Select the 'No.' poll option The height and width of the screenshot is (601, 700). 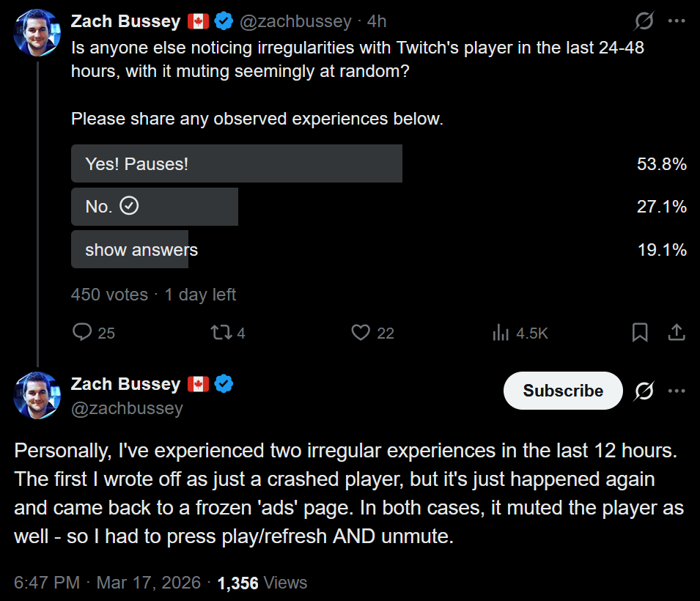[155, 207]
